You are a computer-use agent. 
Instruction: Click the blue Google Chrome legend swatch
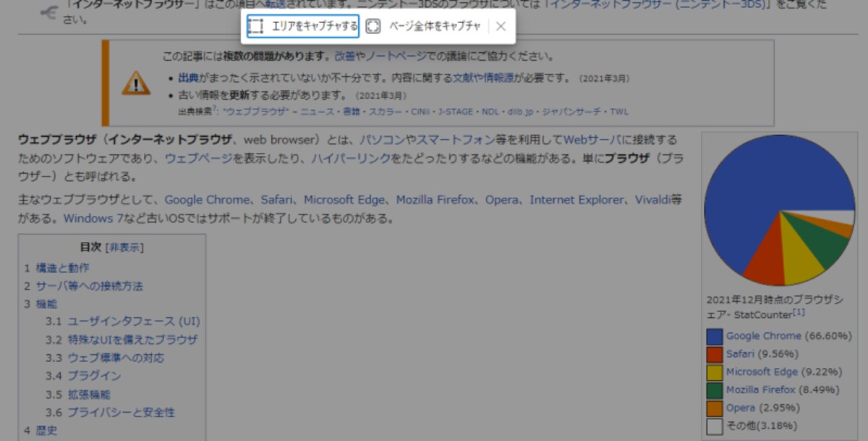tap(715, 336)
